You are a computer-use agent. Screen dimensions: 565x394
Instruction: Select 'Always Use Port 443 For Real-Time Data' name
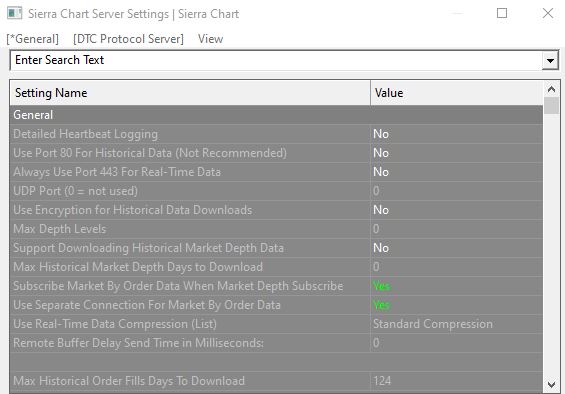117,172
